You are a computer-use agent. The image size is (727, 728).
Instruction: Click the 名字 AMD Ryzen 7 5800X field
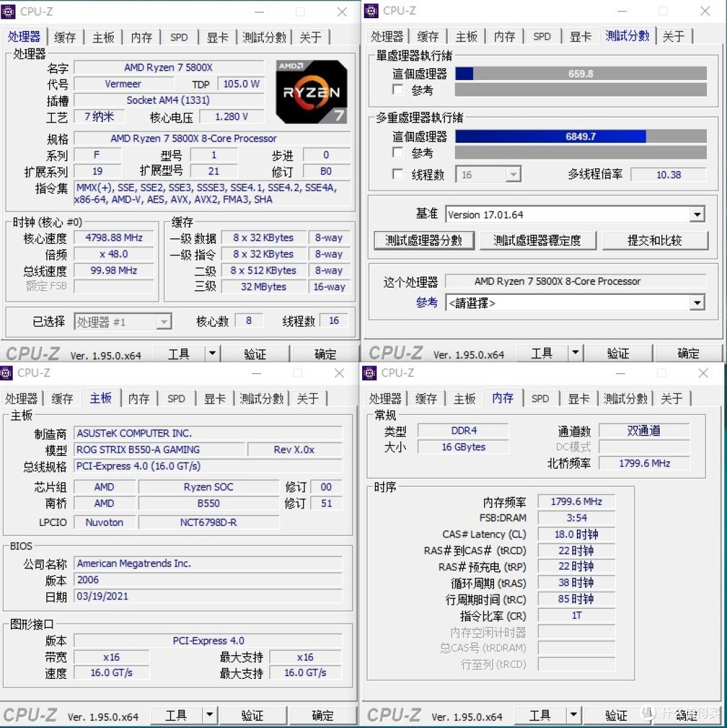point(169,67)
